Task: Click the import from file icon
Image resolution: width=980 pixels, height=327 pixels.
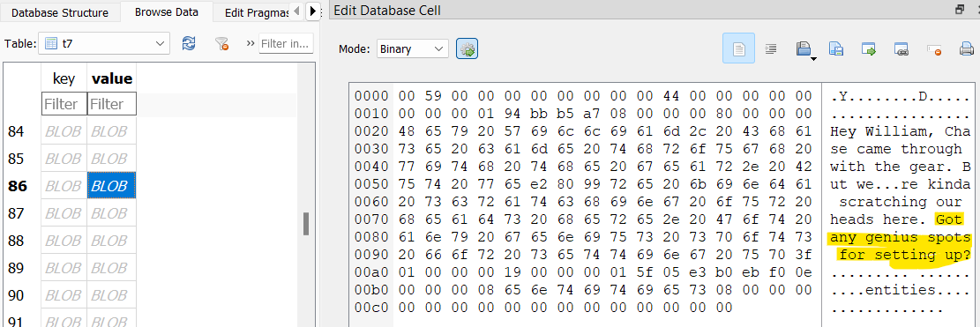Action: (x=803, y=48)
